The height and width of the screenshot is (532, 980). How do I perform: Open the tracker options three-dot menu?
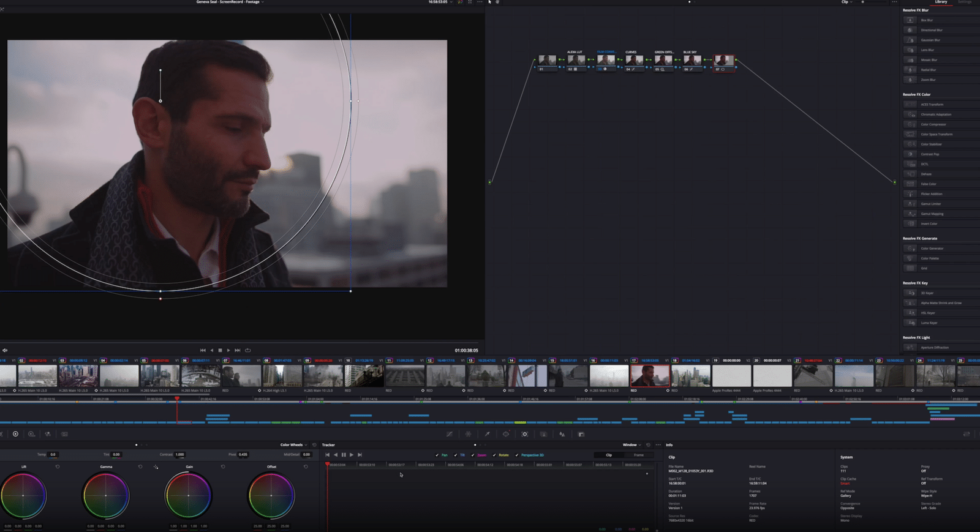point(658,445)
